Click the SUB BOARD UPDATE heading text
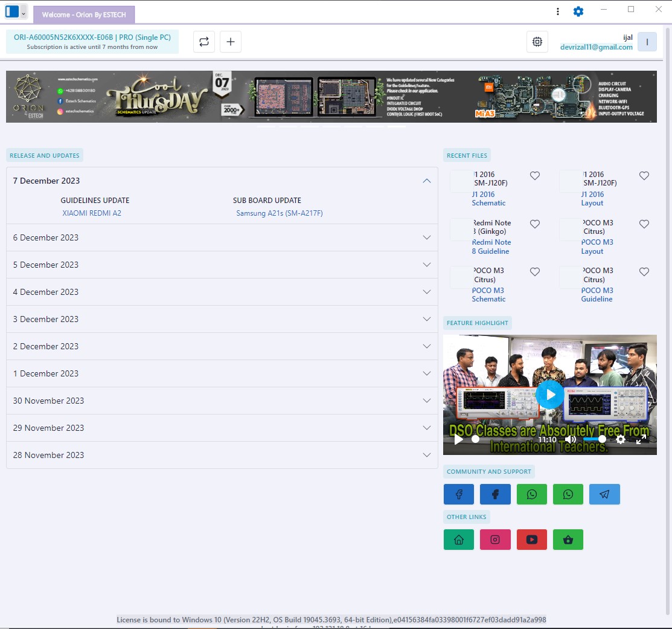 coord(267,200)
